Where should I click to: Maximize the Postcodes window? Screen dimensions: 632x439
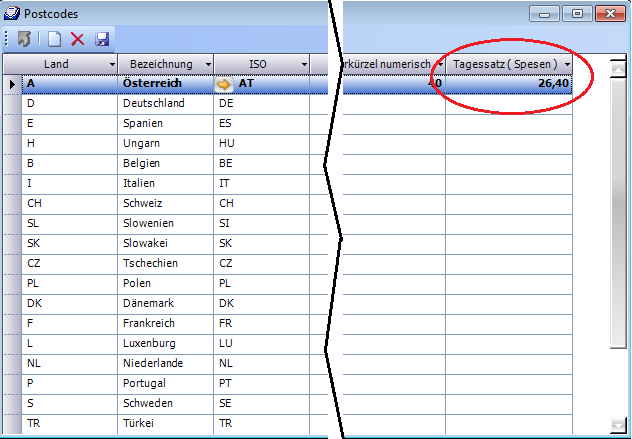pyautogui.click(x=577, y=14)
